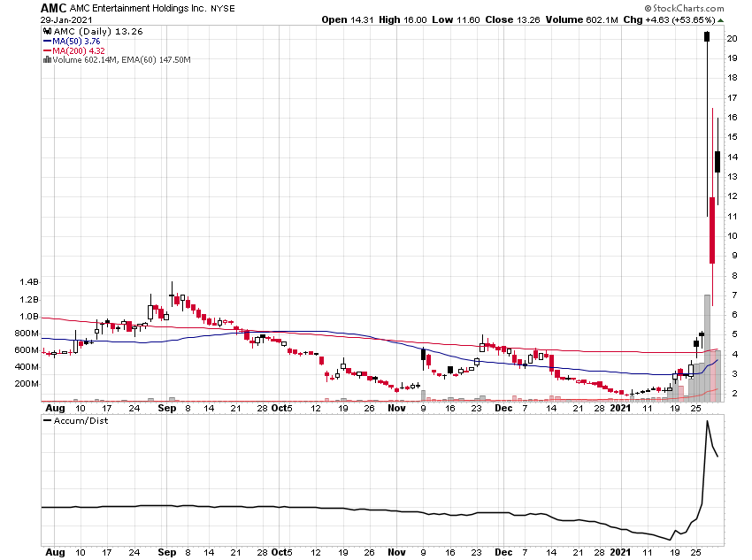This screenshot has width=752, height=560.
Task: Click the Open 14.31 value
Action: 347,19
